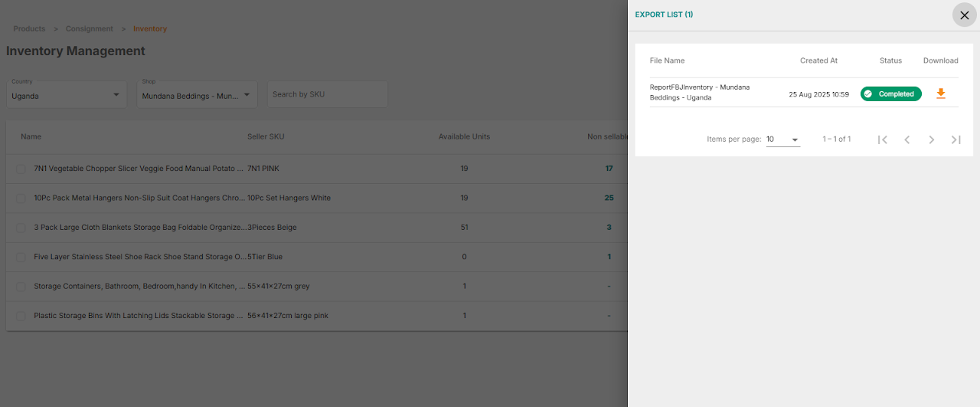
Task: Open the Country dropdown showing Uganda
Action: coord(66,95)
